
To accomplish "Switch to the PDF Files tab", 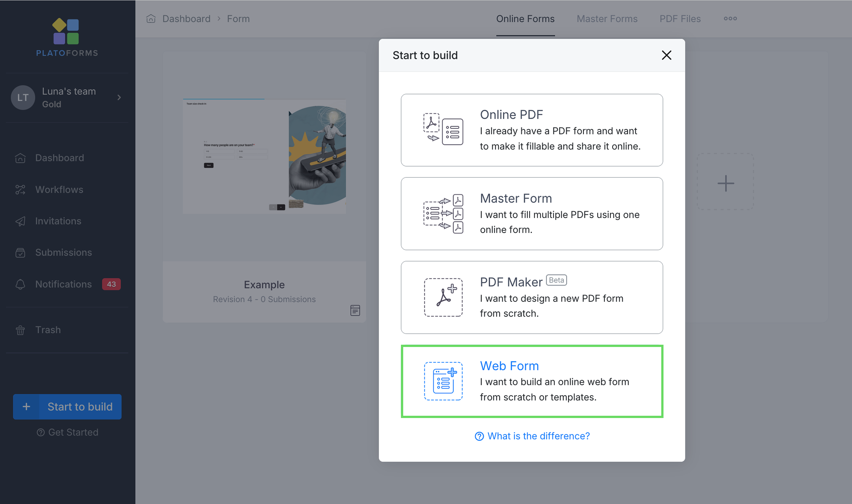I will pyautogui.click(x=680, y=19).
